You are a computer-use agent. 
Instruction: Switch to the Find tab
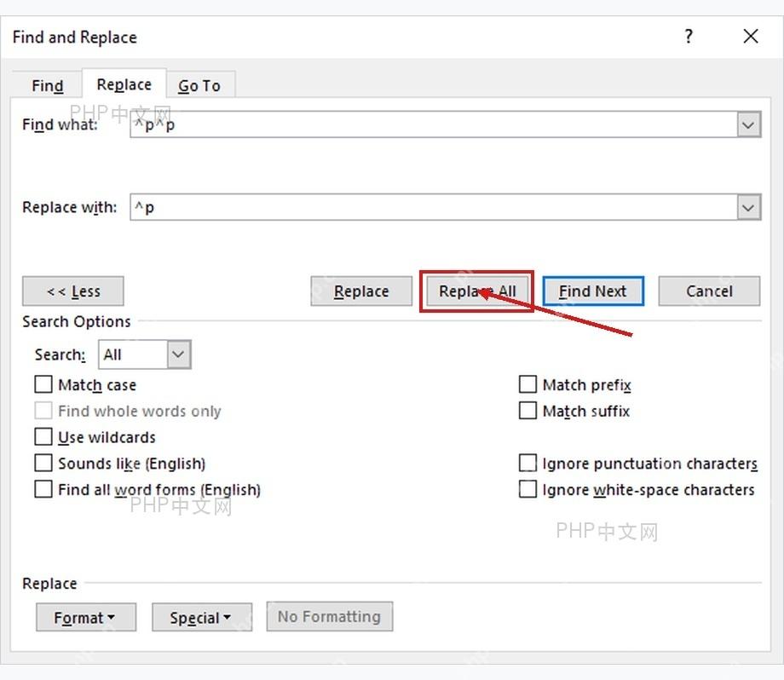(x=48, y=85)
